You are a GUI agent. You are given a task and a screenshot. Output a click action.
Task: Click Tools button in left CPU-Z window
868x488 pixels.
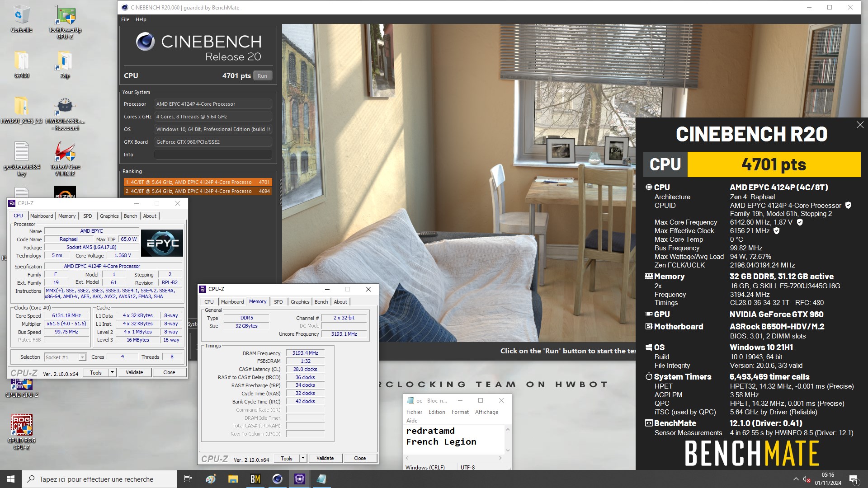pos(96,372)
